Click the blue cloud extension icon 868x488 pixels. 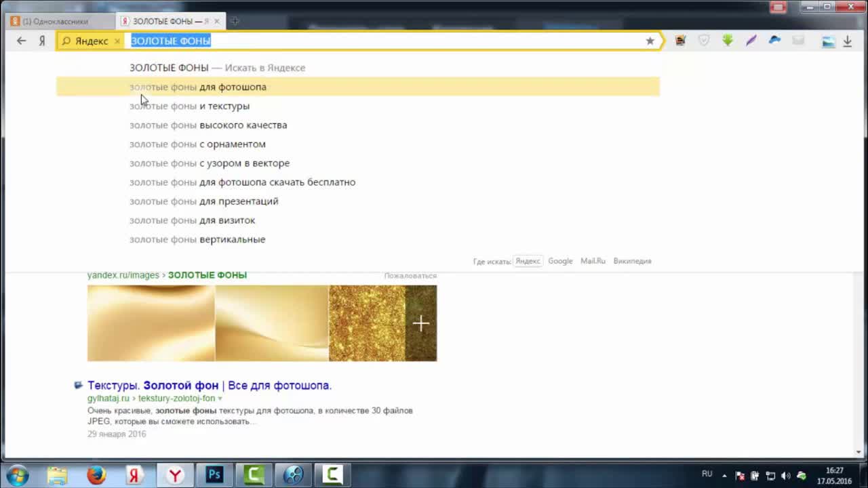click(774, 41)
